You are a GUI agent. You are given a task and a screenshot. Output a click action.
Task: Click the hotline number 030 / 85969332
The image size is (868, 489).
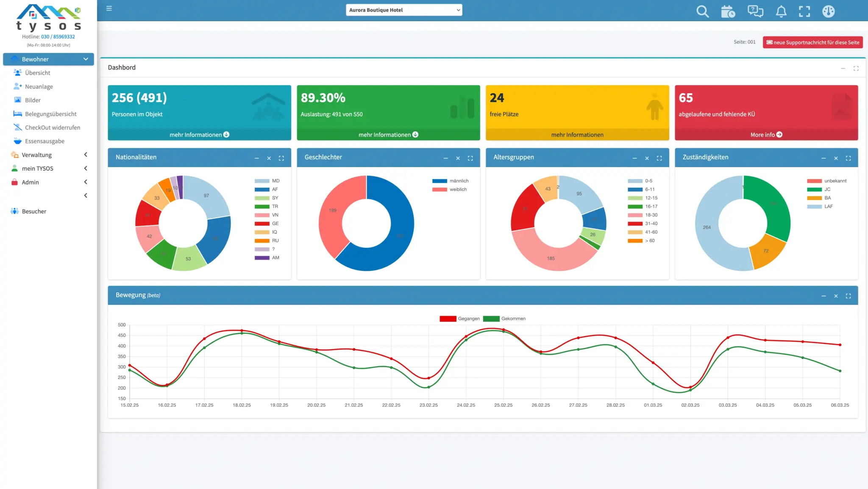(58, 37)
